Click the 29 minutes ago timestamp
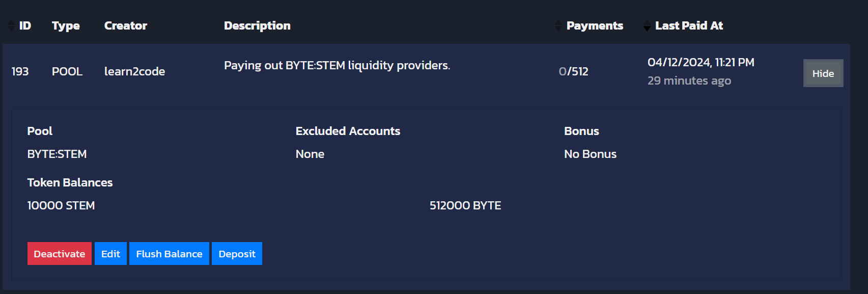The width and height of the screenshot is (868, 294). (x=689, y=81)
